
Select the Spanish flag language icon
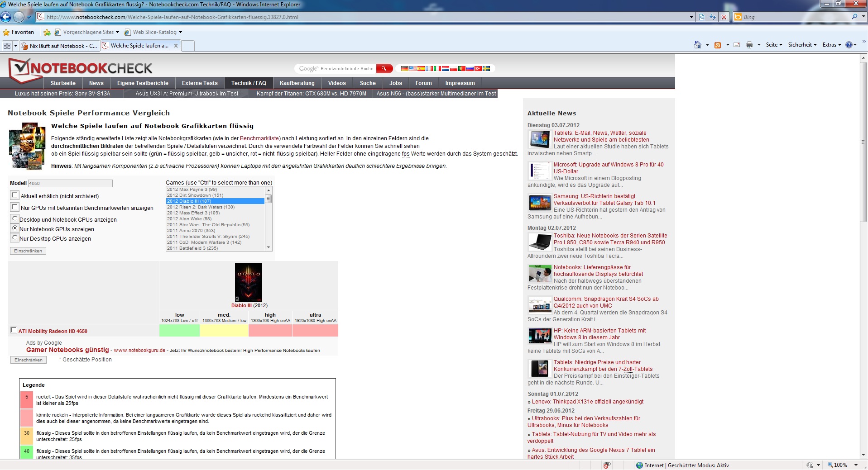(421, 69)
